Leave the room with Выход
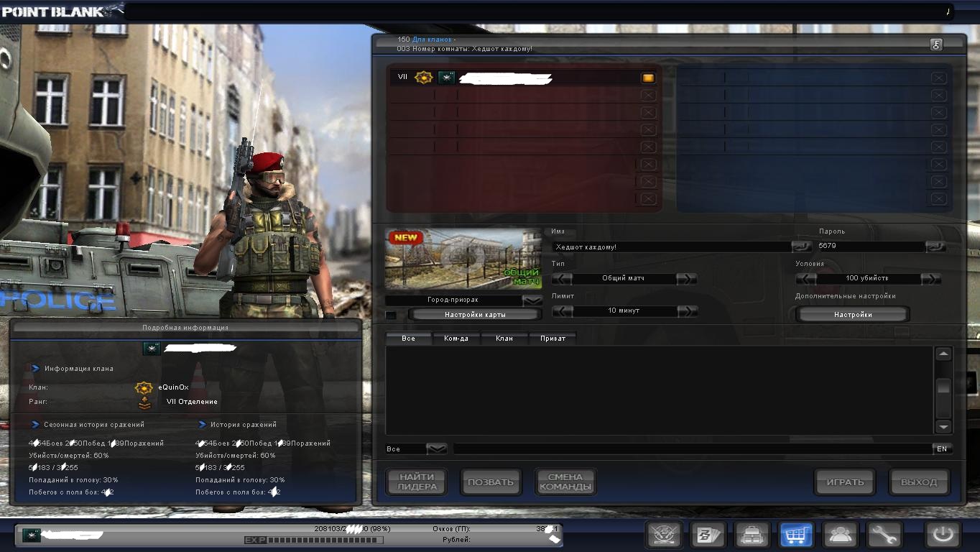The width and height of the screenshot is (980, 552). tap(919, 482)
